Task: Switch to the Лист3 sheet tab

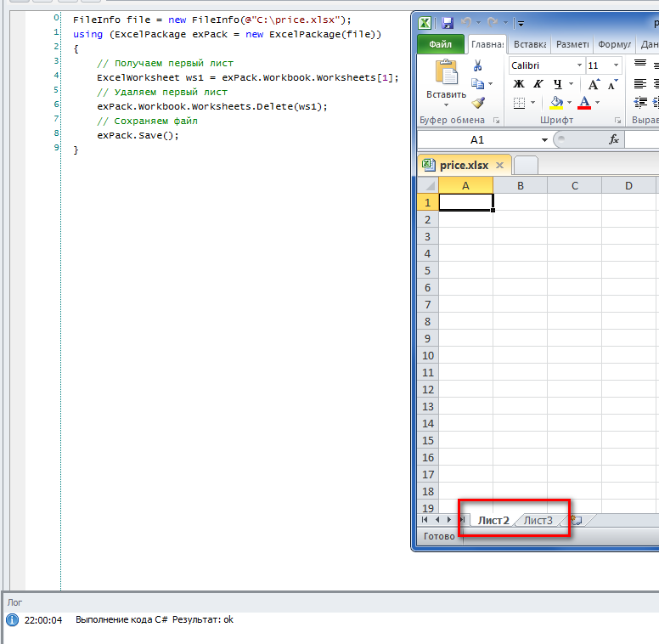Action: (538, 520)
